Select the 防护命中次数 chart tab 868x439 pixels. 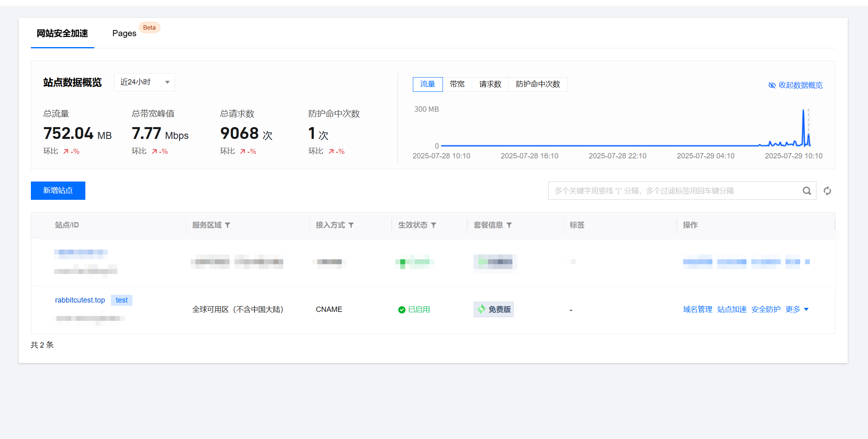538,84
